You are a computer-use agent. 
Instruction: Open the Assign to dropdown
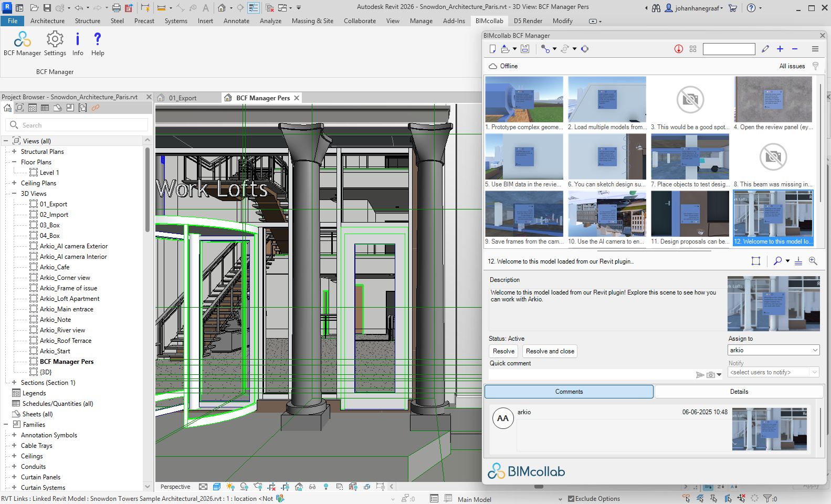(x=774, y=350)
